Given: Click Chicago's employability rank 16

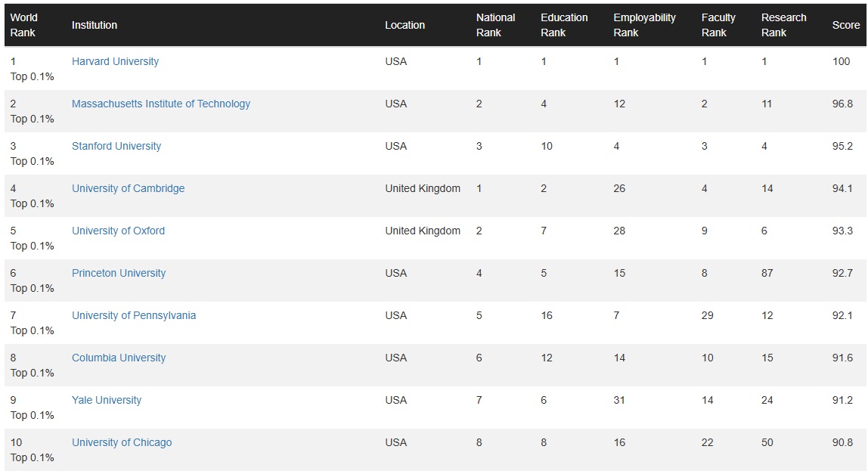Looking at the screenshot, I should tap(619, 442).
